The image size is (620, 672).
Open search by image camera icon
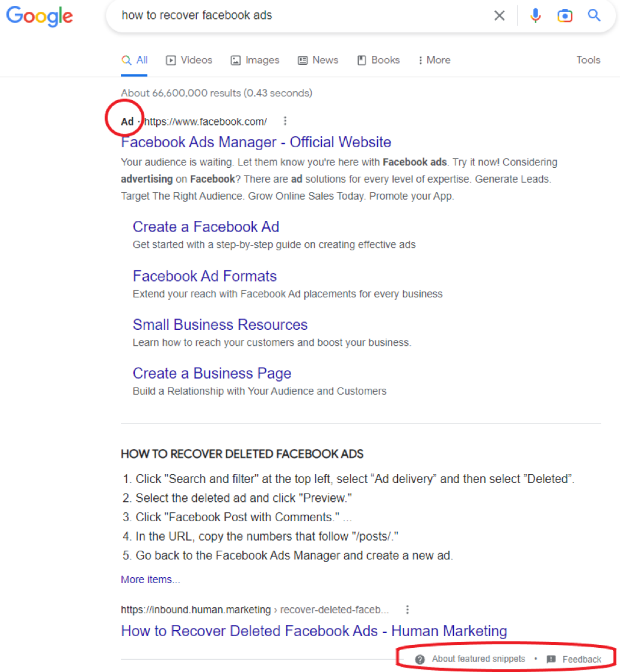coord(565,16)
